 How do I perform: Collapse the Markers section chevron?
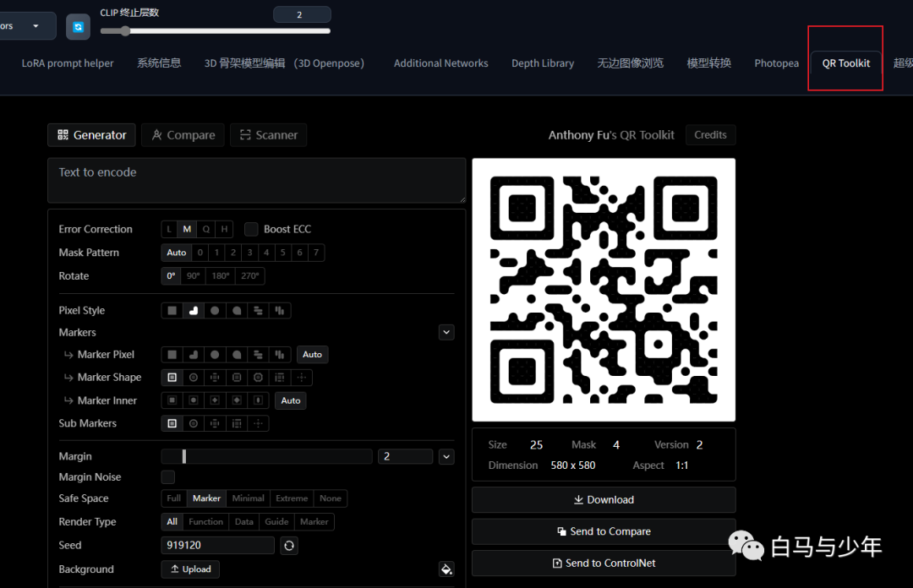[446, 333]
